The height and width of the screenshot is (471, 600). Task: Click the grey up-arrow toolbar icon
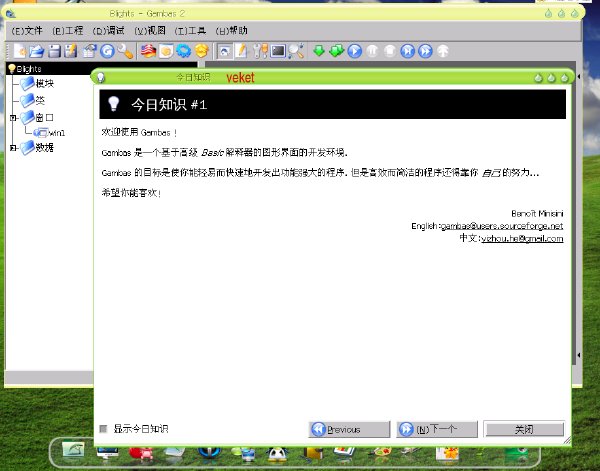click(x=443, y=51)
